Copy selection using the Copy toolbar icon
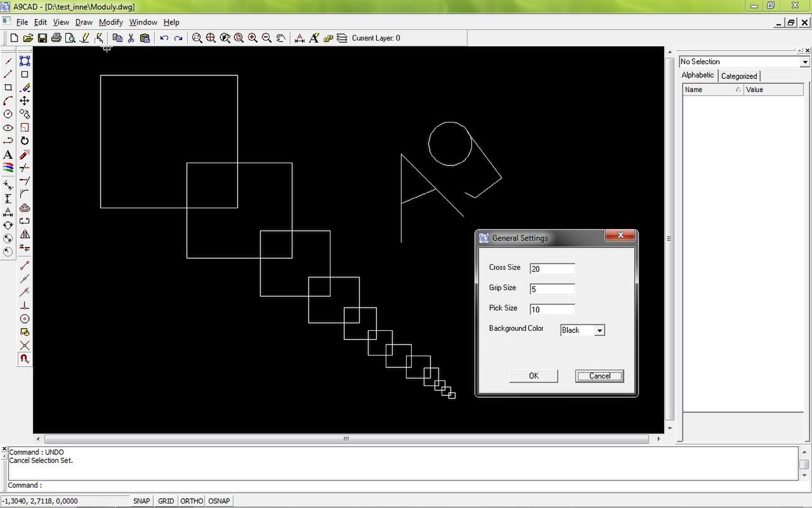Viewport: 812px width, 508px height. [x=117, y=38]
